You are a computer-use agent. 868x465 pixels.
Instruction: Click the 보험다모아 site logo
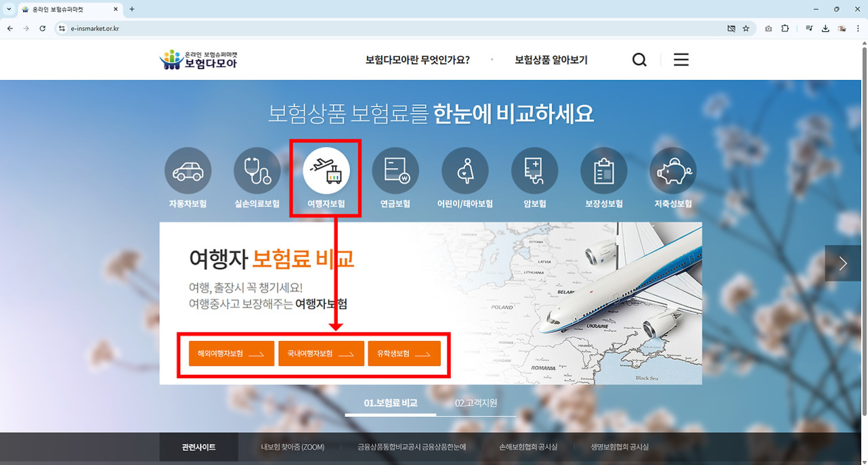click(x=198, y=58)
